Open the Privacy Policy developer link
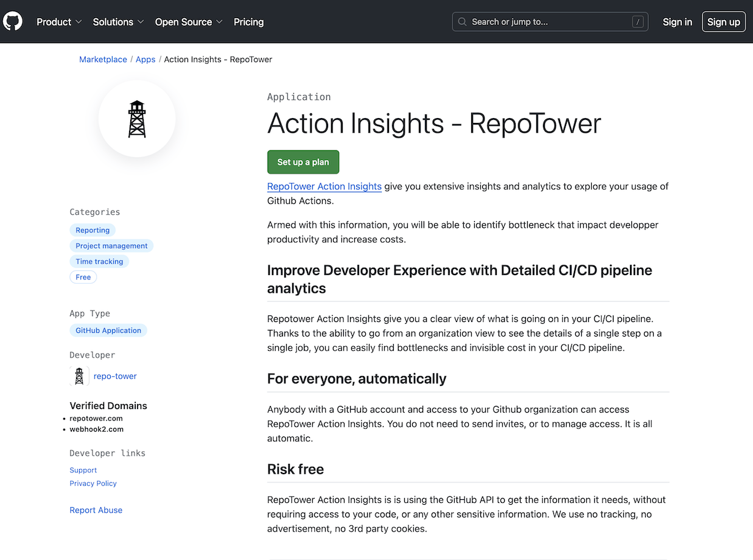 tap(93, 483)
